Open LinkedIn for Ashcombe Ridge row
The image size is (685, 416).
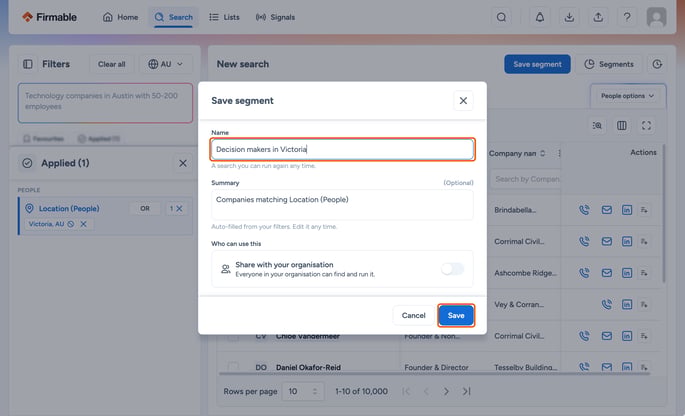627,273
